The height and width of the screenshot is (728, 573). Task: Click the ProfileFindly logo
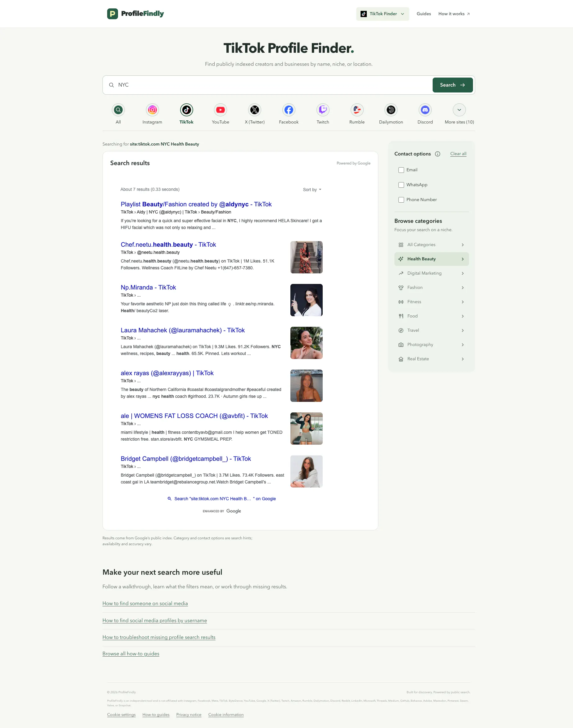point(135,14)
